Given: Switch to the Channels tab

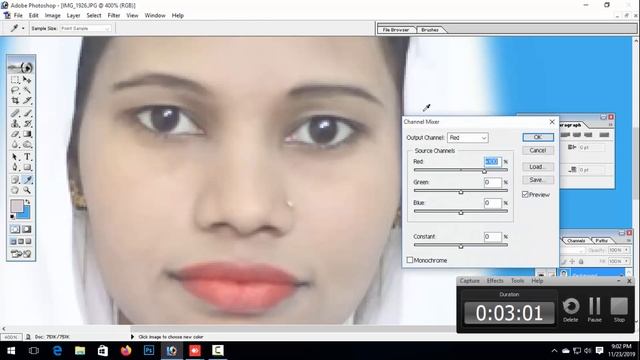Looking at the screenshot, I should tap(576, 241).
